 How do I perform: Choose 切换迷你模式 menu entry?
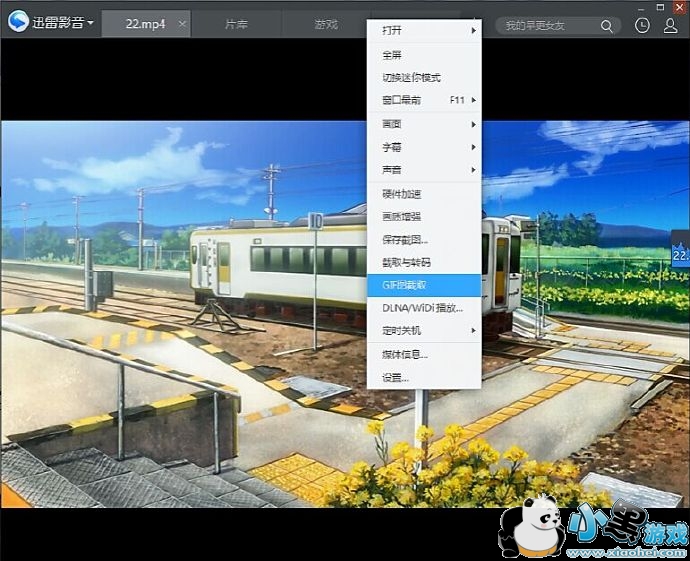(x=424, y=77)
